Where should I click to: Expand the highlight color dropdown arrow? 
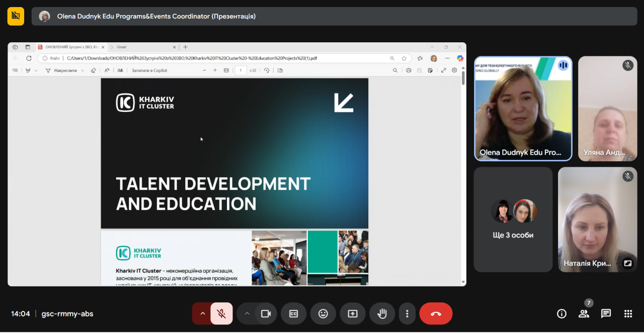[x=36, y=71]
